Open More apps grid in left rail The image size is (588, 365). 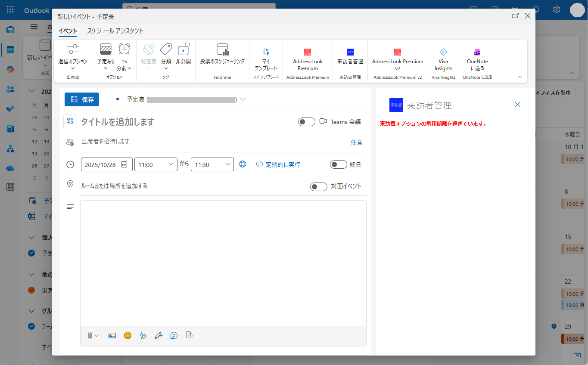[x=10, y=187]
